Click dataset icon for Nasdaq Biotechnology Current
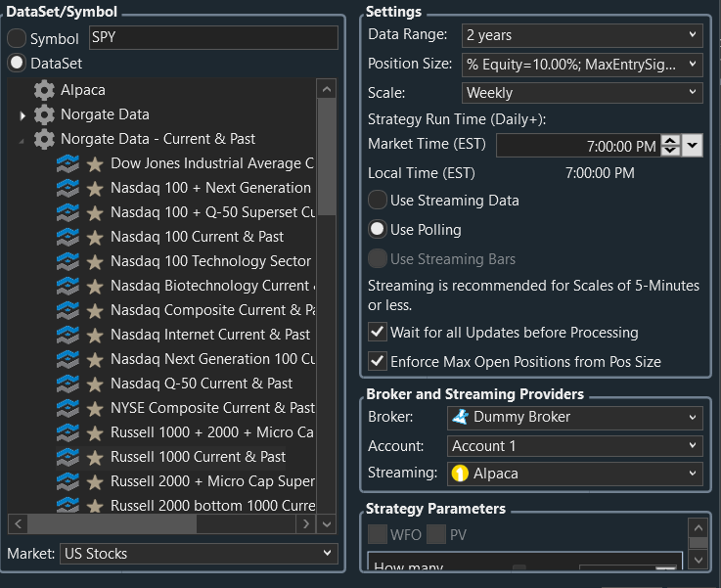The image size is (721, 588). click(68, 286)
